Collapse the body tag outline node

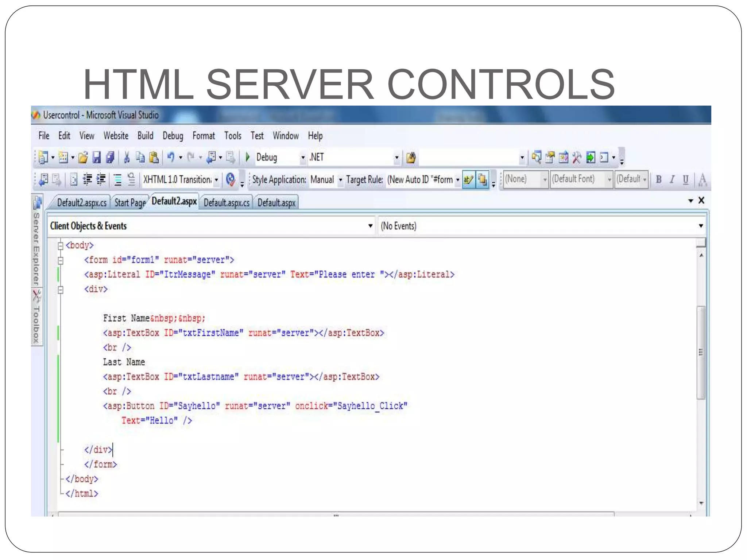tap(61, 246)
